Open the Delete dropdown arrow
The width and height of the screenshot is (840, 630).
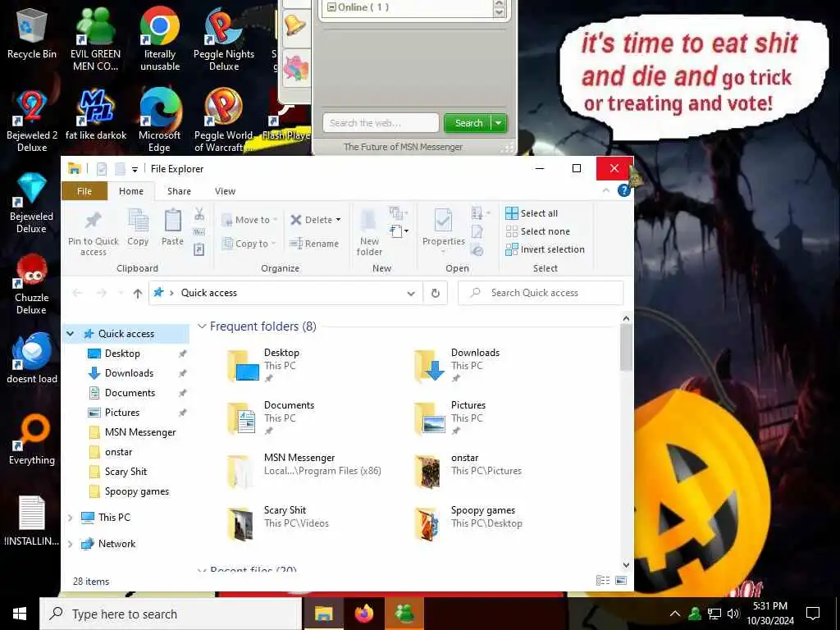(x=338, y=220)
